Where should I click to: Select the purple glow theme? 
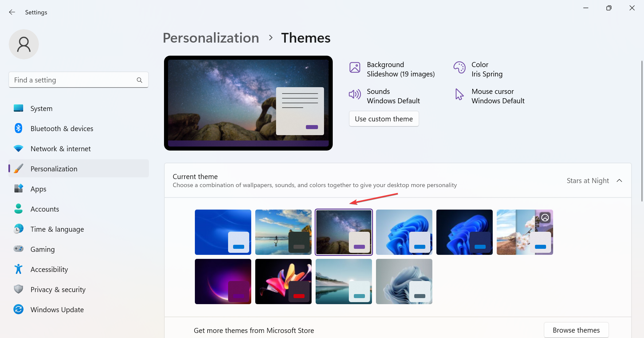[x=223, y=281]
